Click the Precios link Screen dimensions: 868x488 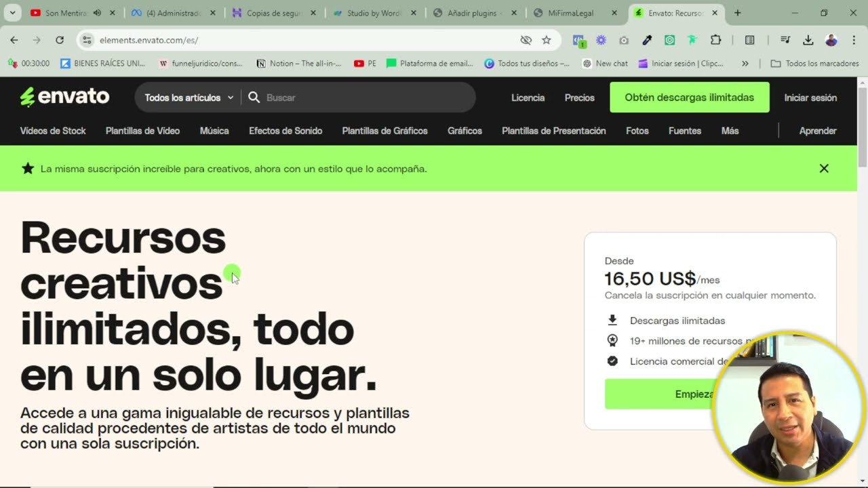pyautogui.click(x=580, y=98)
